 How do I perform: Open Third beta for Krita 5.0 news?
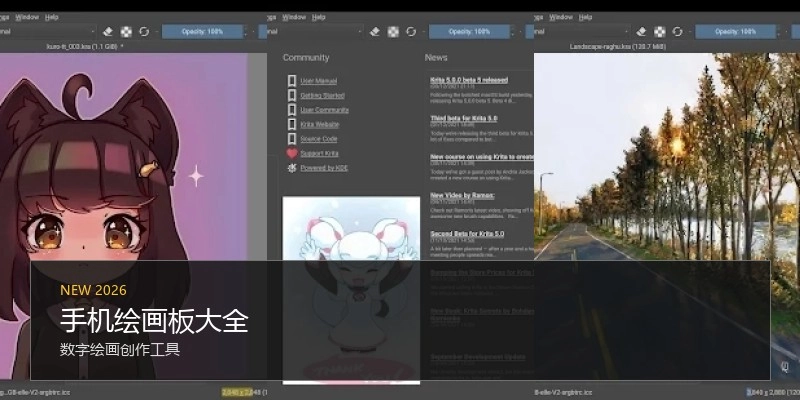[x=464, y=118]
